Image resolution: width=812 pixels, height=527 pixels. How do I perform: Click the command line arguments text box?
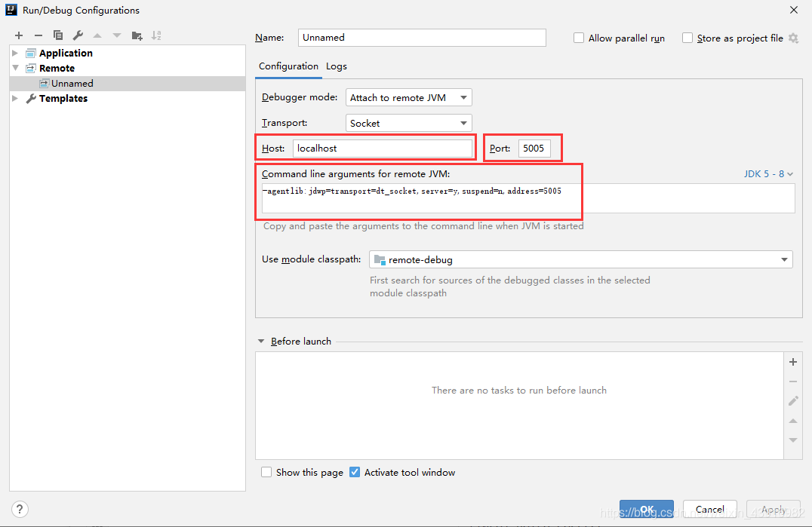tap(528, 198)
